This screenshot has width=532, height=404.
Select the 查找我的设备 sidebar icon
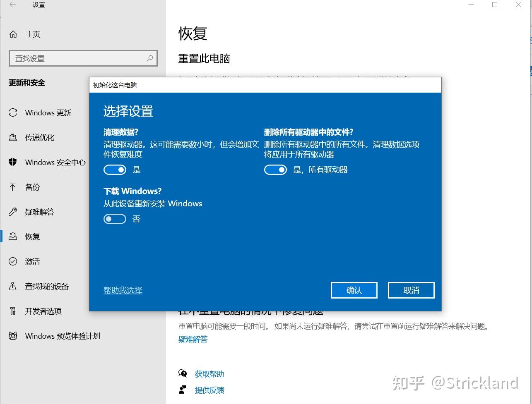tap(13, 286)
